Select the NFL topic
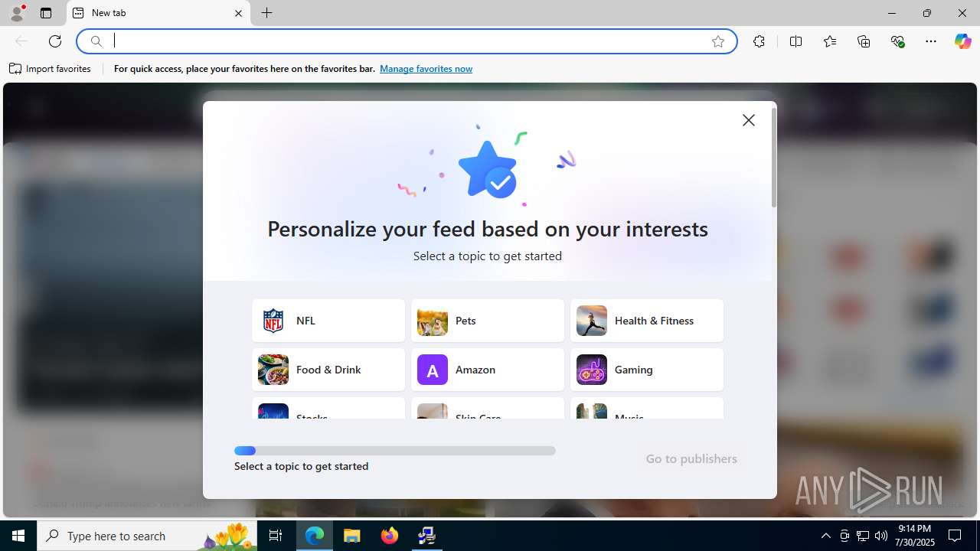This screenshot has width=980, height=551. [x=328, y=321]
